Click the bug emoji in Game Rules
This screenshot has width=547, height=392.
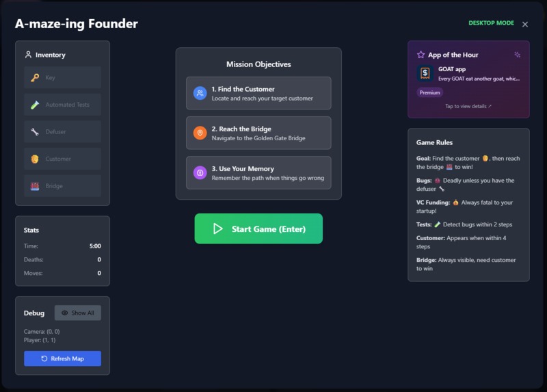(x=438, y=181)
